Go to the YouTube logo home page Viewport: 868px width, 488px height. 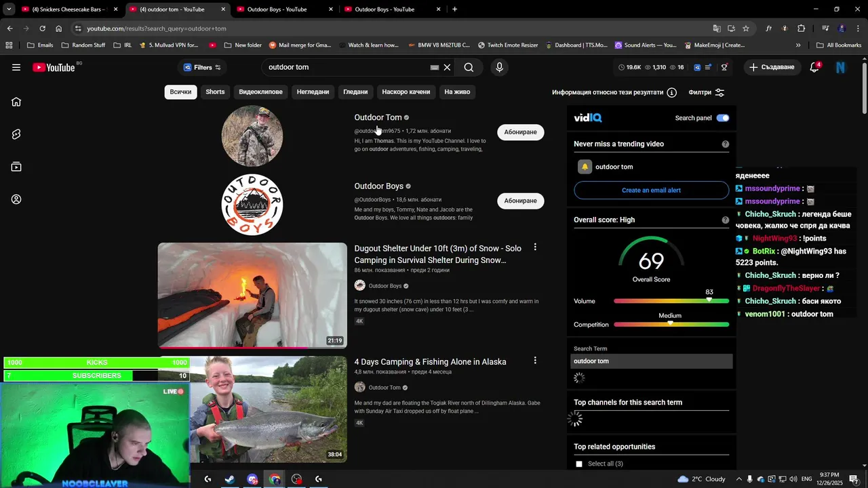54,67
